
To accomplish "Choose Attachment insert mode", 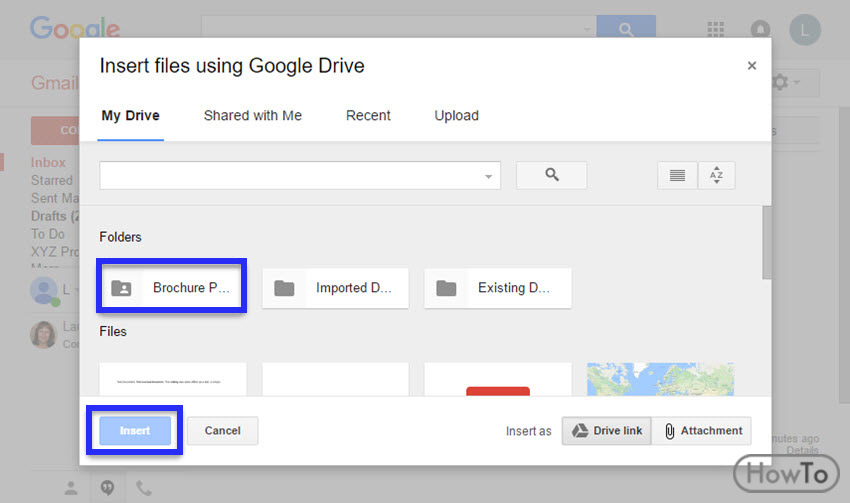I will 702,431.
